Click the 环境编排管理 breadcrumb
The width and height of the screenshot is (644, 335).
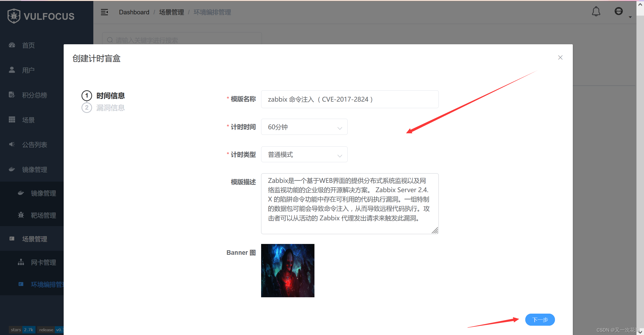(x=212, y=12)
